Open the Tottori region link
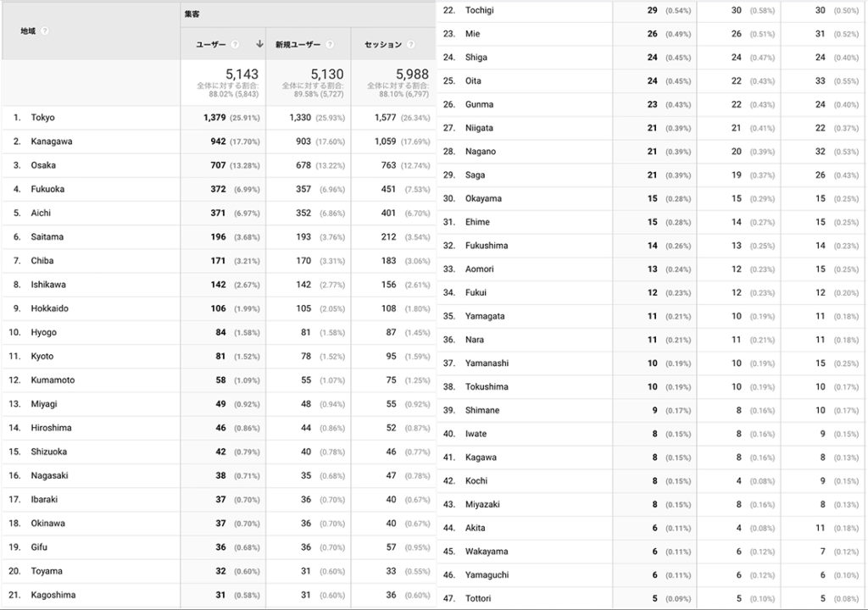 click(x=478, y=599)
